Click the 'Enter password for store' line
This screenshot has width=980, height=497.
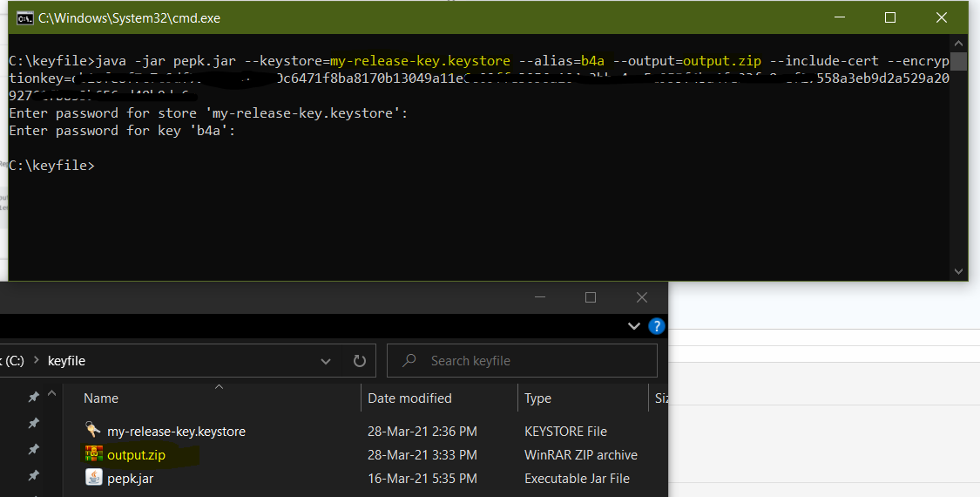click(208, 113)
